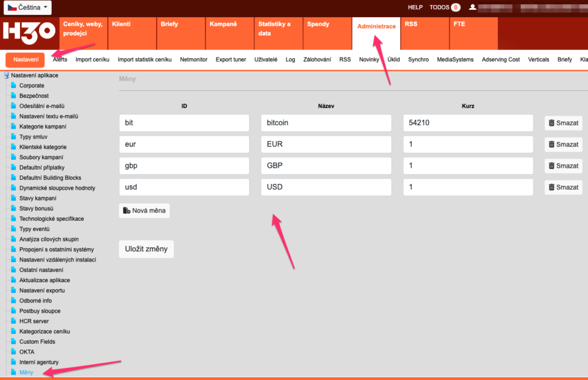Open Bezpečnost in the settings tree
Screen dimensions: 588x380
pyautogui.click(x=34, y=96)
